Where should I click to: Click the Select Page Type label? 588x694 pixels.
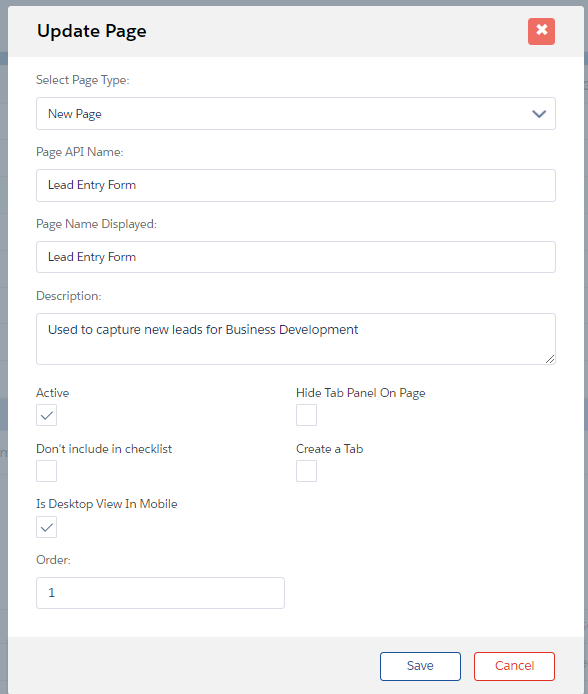tap(83, 80)
